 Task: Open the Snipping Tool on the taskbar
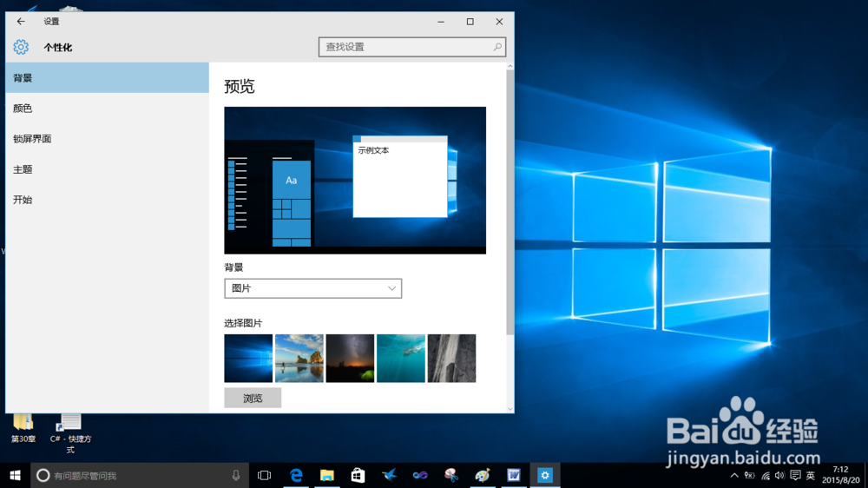point(451,475)
